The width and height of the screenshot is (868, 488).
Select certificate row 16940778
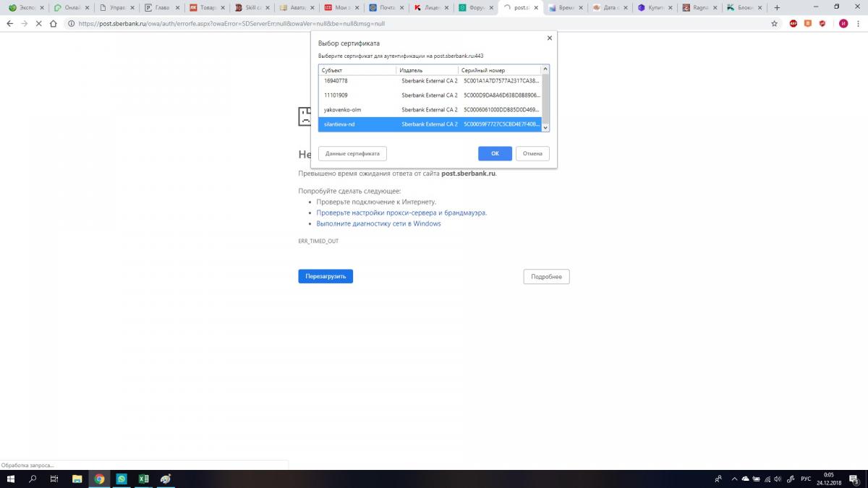430,81
